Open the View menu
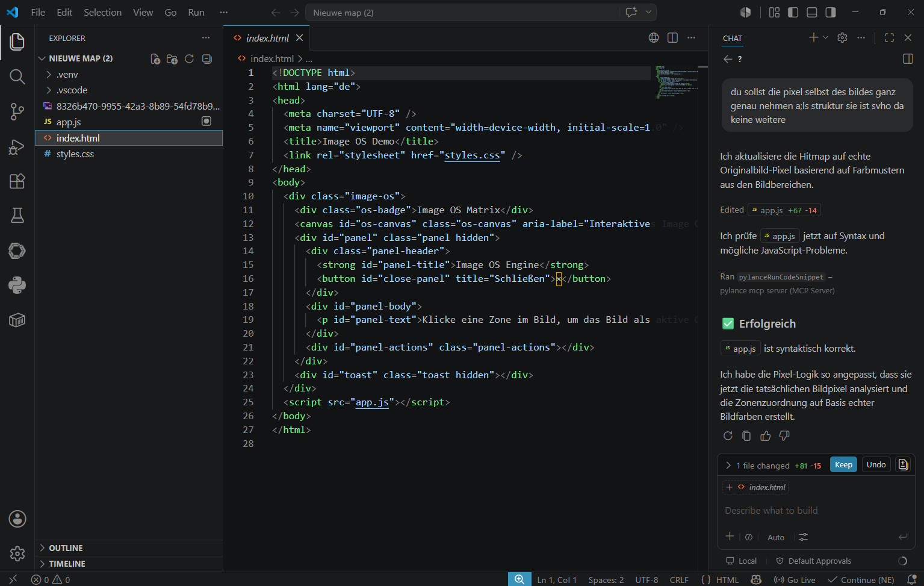 pyautogui.click(x=143, y=12)
